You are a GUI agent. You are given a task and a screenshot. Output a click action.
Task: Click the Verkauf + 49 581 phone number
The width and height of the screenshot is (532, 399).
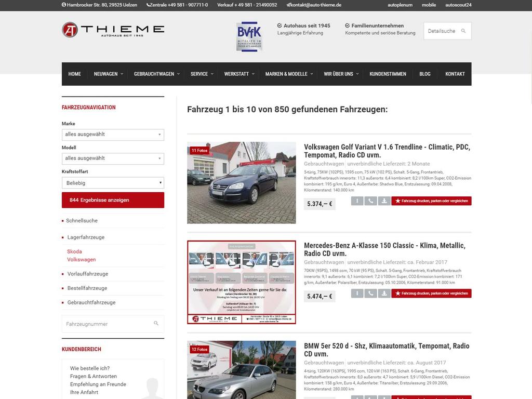tap(247, 5)
